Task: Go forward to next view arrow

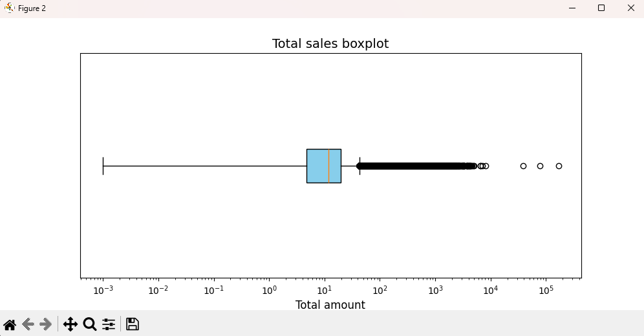Action: [46, 324]
